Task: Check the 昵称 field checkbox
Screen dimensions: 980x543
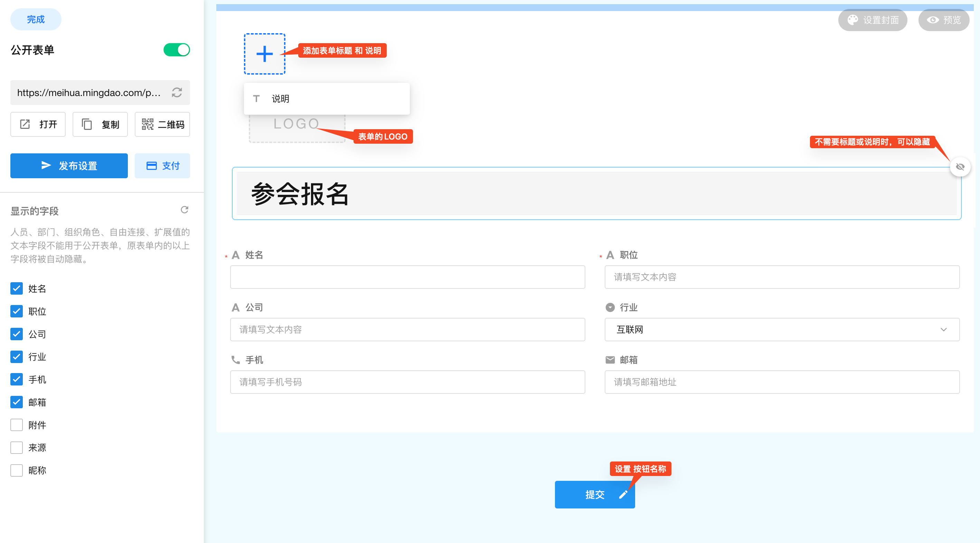Action: pos(17,470)
